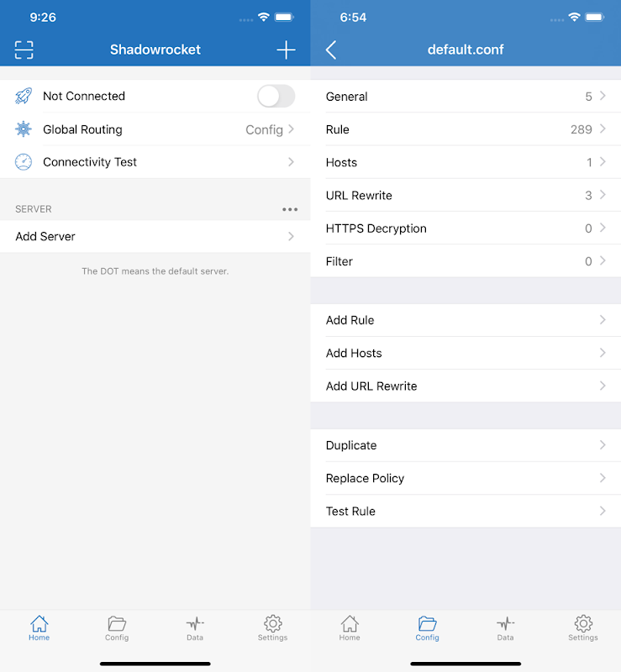Click the Filter count 0
Viewport: 621px width, 672px height.
coord(588,261)
